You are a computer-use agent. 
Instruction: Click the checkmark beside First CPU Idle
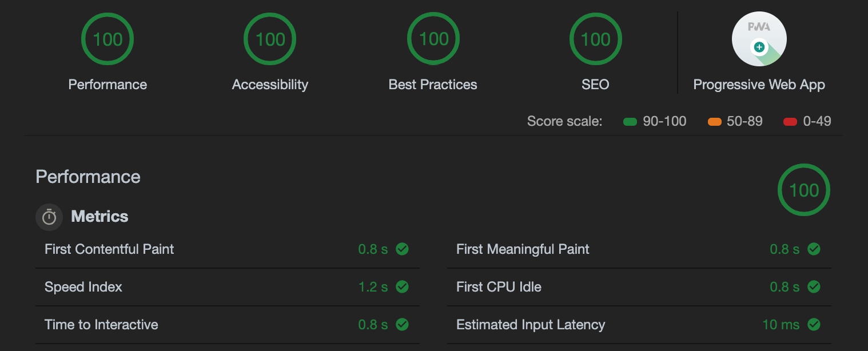click(814, 286)
